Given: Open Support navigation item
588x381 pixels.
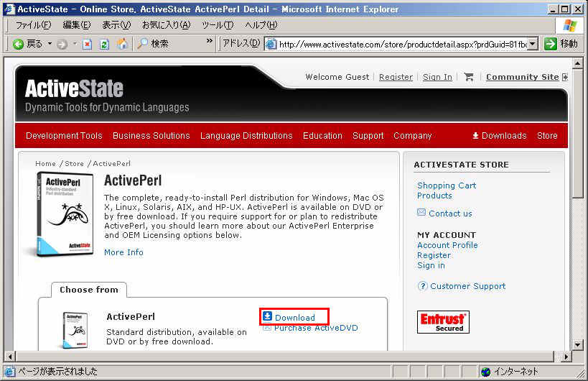Looking at the screenshot, I should [x=368, y=136].
